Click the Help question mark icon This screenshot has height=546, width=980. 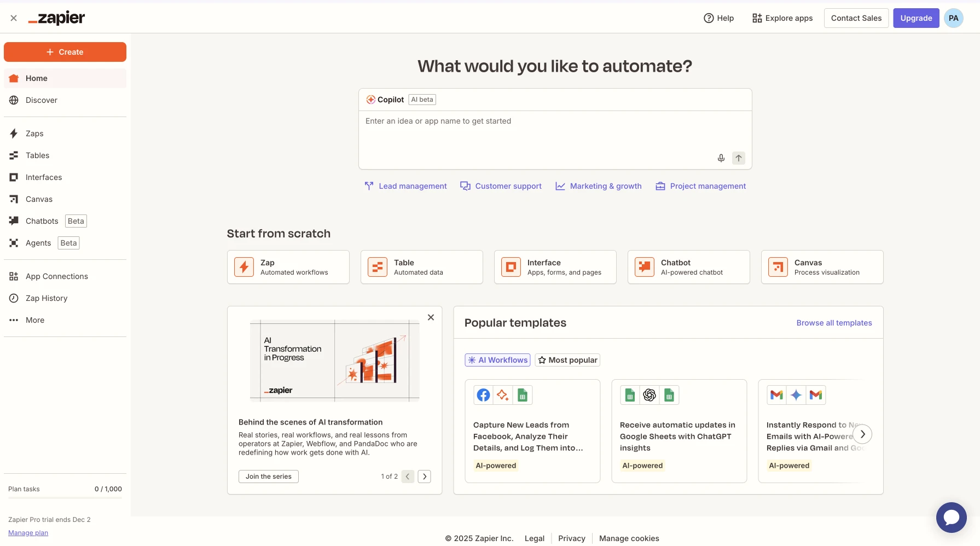point(709,18)
